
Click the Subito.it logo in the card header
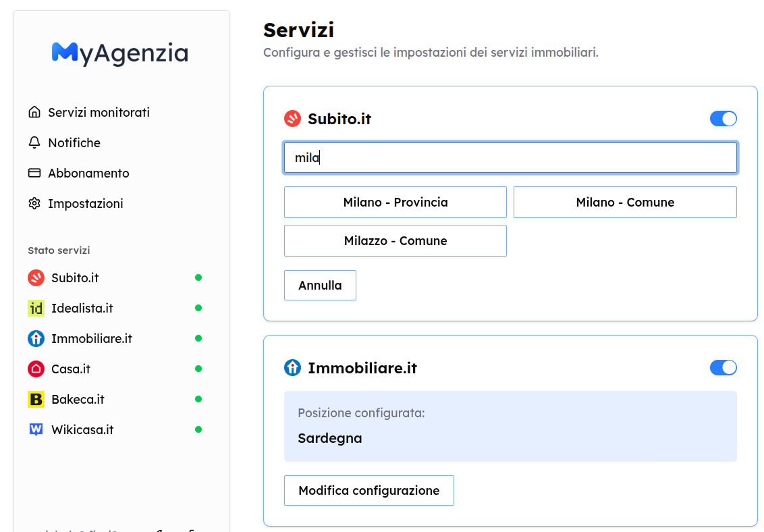[292, 118]
